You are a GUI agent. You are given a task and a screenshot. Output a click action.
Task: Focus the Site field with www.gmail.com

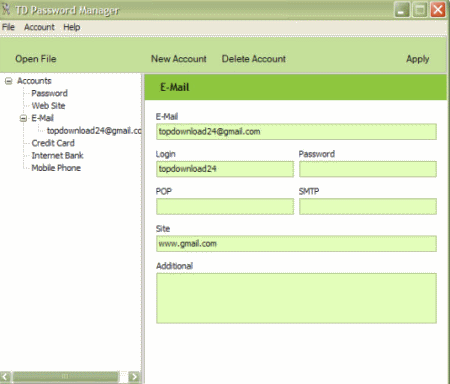click(x=296, y=244)
